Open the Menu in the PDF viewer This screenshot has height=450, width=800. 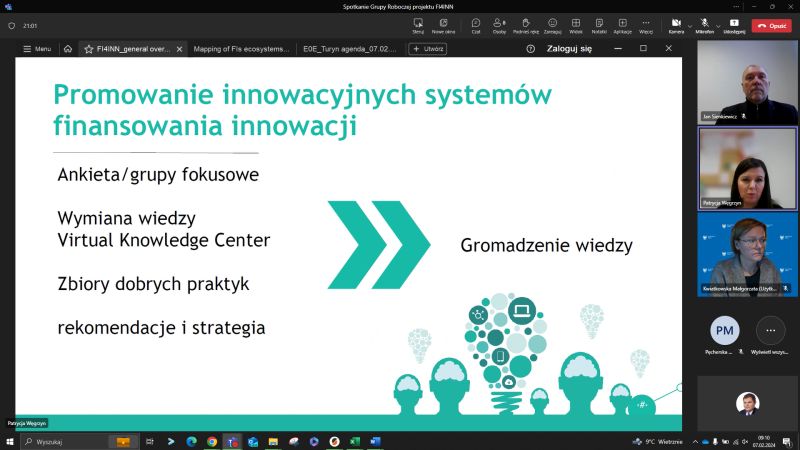click(37, 49)
